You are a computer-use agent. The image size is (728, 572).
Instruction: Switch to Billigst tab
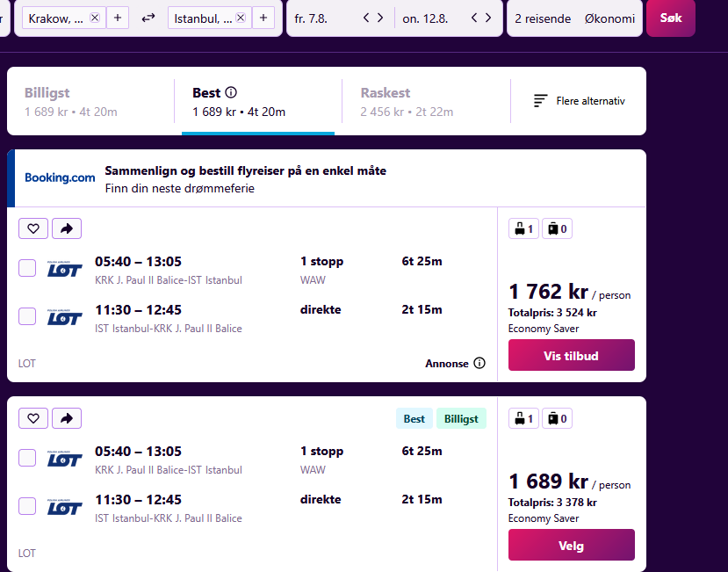pyautogui.click(x=90, y=101)
